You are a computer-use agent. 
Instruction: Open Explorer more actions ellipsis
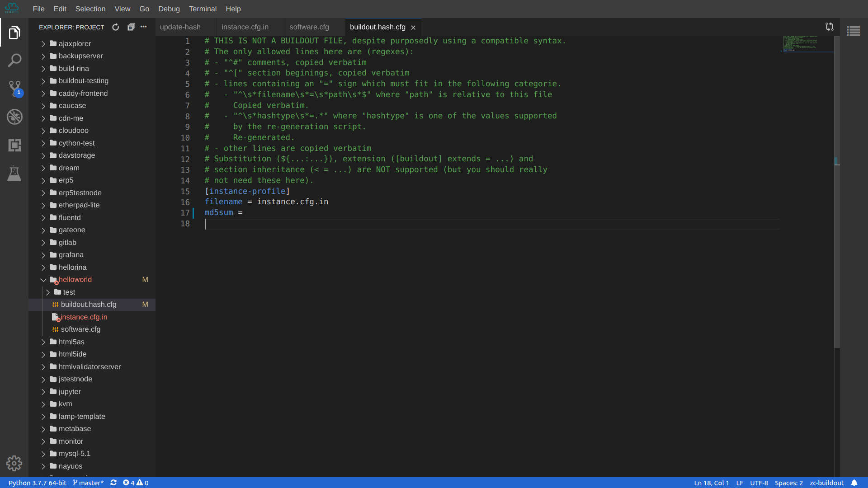[144, 27]
